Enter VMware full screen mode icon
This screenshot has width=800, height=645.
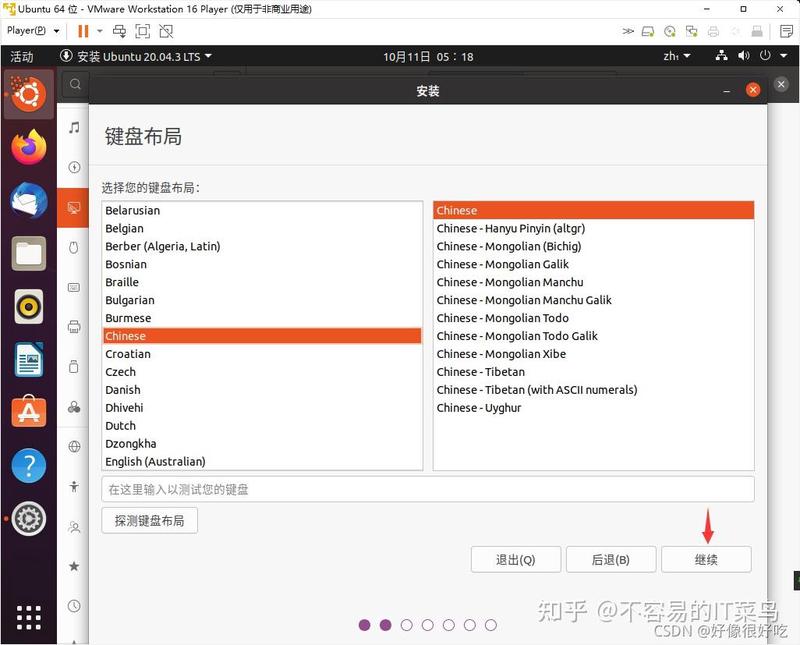pos(142,32)
